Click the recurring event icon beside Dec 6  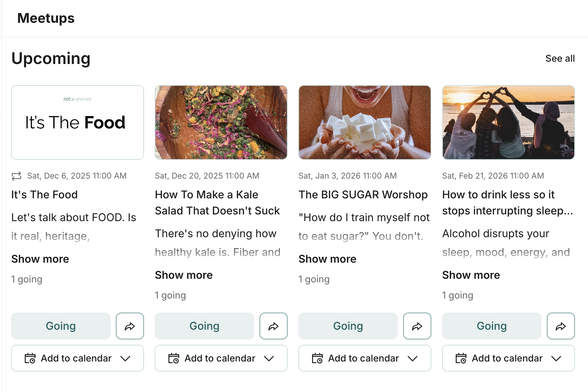16,176
